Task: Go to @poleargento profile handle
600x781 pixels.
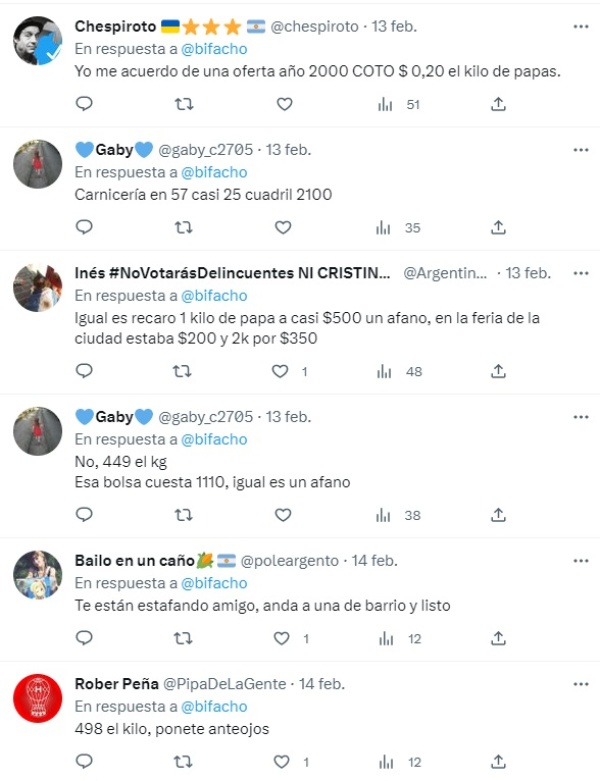Action: click(x=290, y=561)
